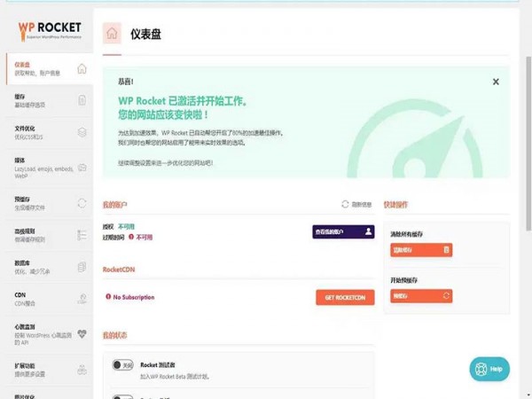532x399 pixels.
Task: Click the 心跳监测 heartbeat heart icon
Action: coord(82,334)
